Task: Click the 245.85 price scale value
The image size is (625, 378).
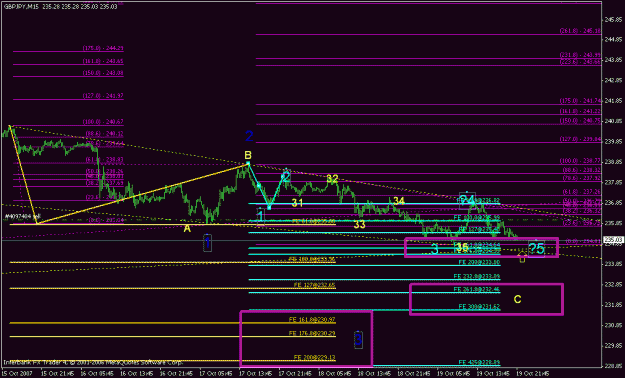Action: click(x=614, y=19)
